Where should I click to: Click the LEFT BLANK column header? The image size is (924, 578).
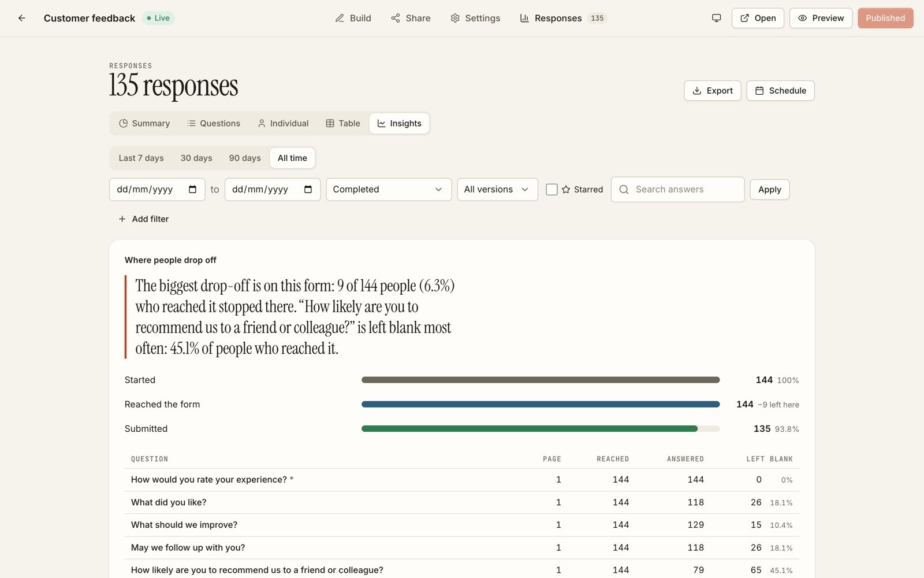pyautogui.click(x=769, y=459)
